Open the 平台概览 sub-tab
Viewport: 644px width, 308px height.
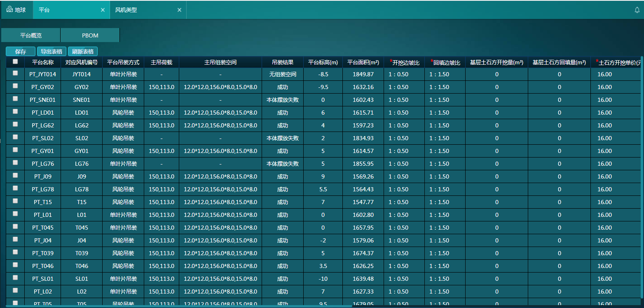[31, 35]
